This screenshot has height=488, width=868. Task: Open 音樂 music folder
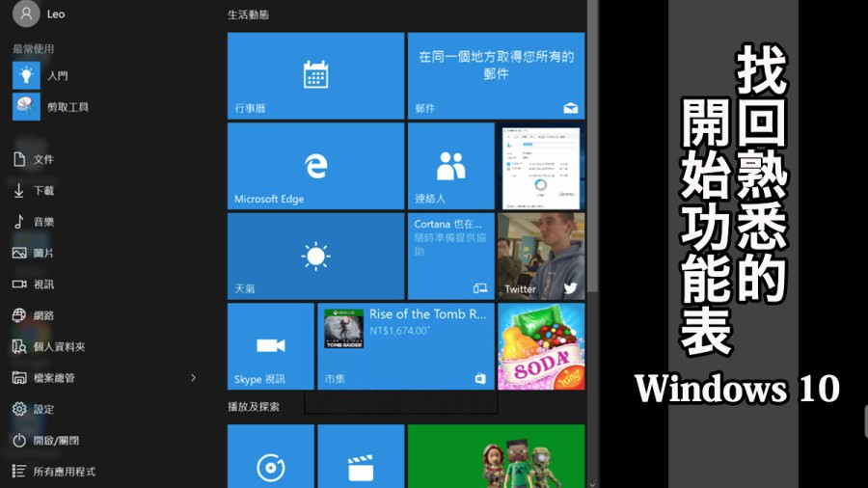tap(33, 222)
